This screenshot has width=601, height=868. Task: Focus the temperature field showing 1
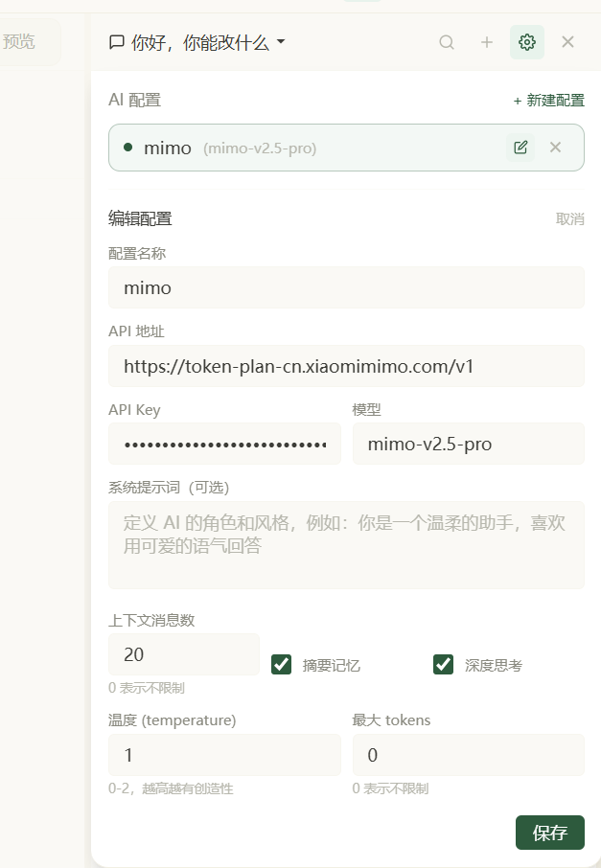224,755
